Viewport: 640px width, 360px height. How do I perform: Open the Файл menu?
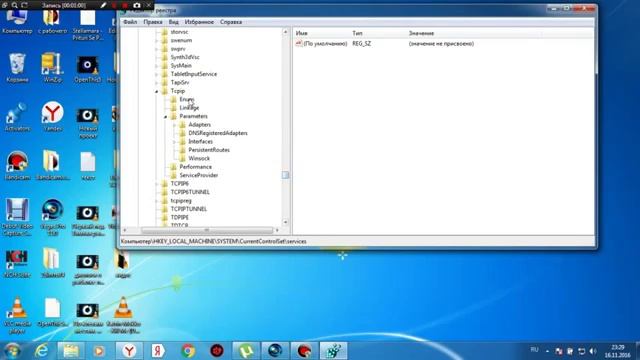(x=130, y=22)
